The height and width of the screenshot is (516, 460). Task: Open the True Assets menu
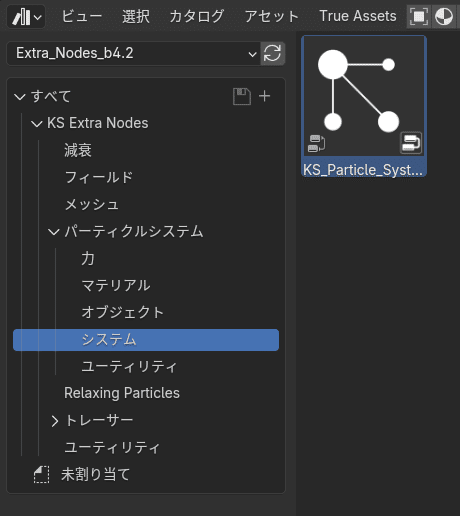358,16
